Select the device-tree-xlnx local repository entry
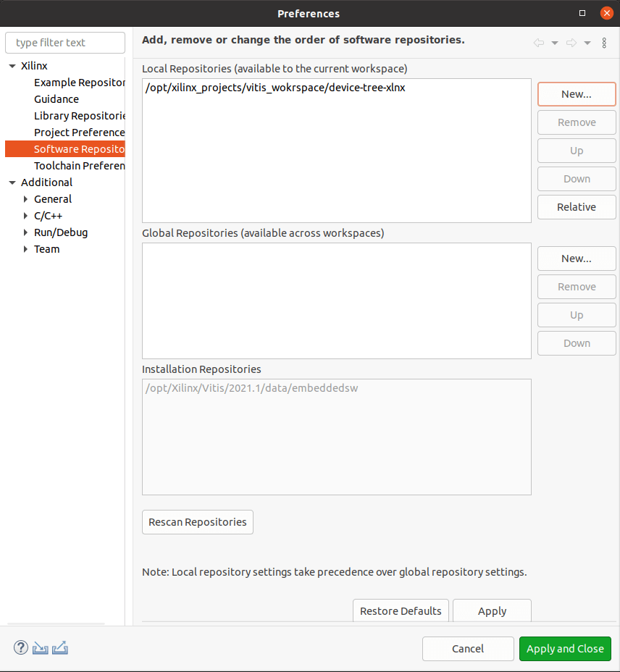Viewport: 620px width, 672px height. (x=275, y=88)
